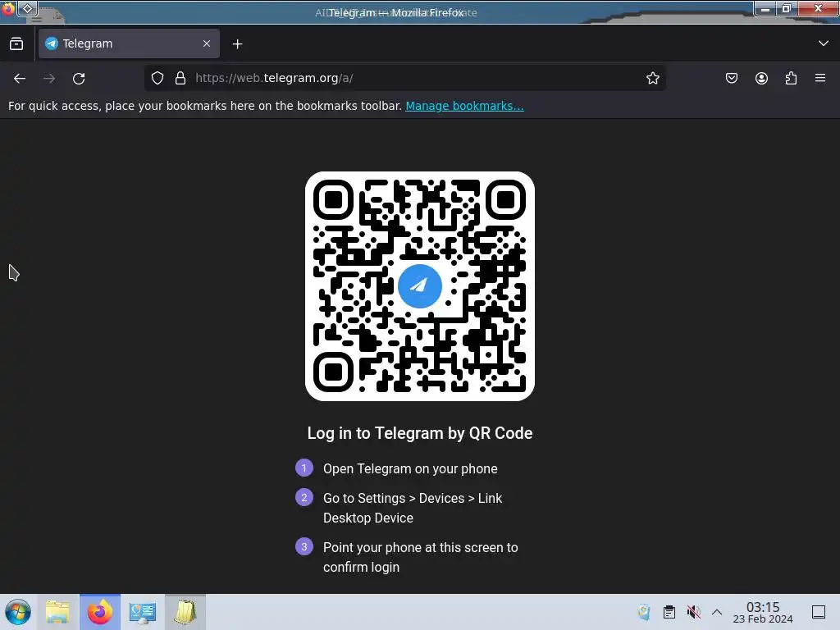Open the Start menu orb
The width and height of the screenshot is (840, 630).
(18, 612)
